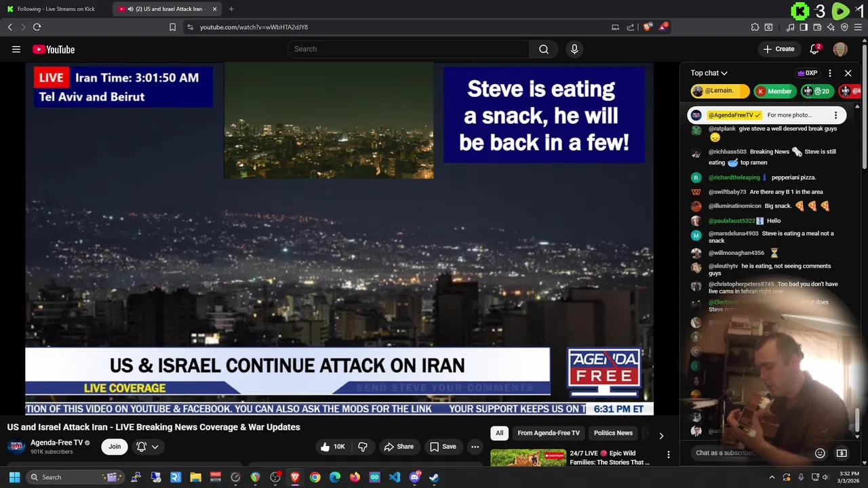Open the emoji picker in chat

pos(820,453)
